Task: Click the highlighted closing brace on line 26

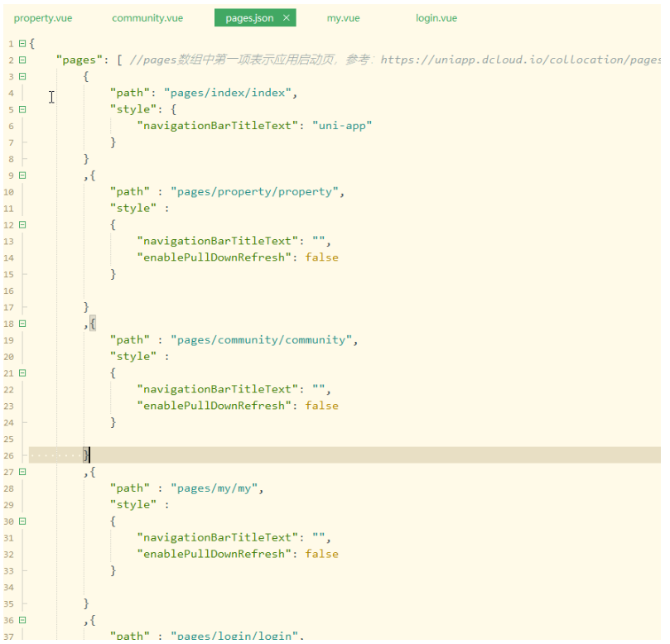Action: pyautogui.click(x=86, y=455)
